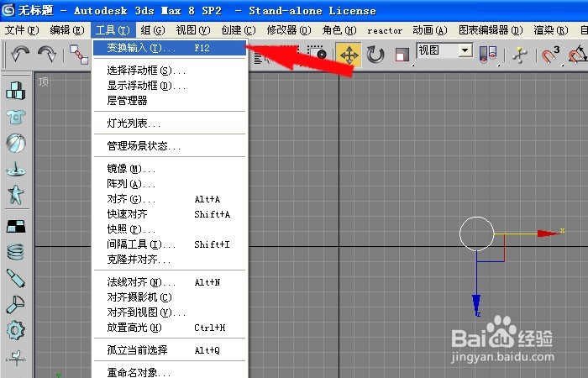
Task: Click the Top (顶) viewport label
Action: point(44,81)
